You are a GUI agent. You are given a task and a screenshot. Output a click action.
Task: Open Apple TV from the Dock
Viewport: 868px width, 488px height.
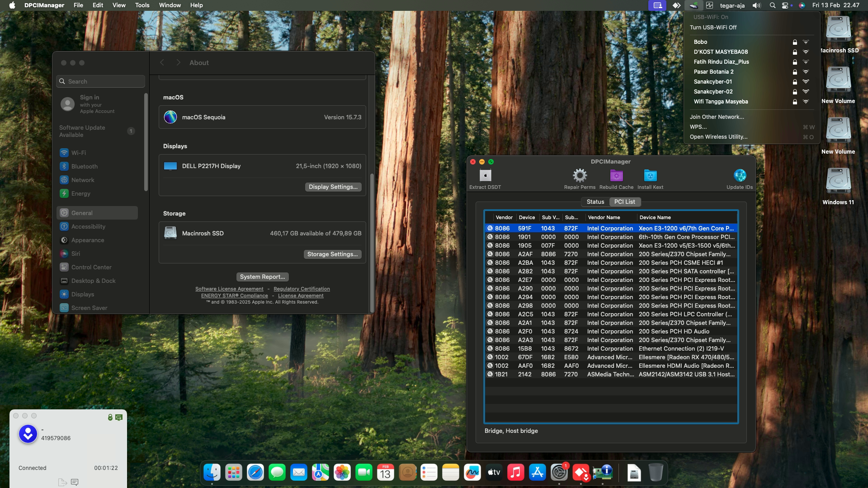click(494, 473)
